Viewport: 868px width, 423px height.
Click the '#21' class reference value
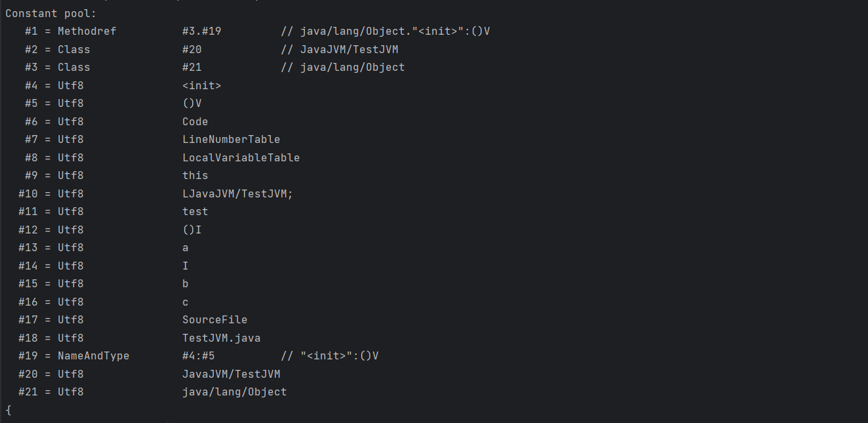coord(192,67)
